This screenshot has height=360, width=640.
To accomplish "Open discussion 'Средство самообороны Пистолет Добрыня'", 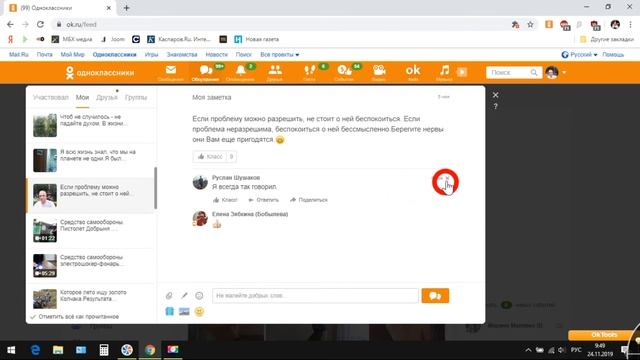I will pos(91,231).
